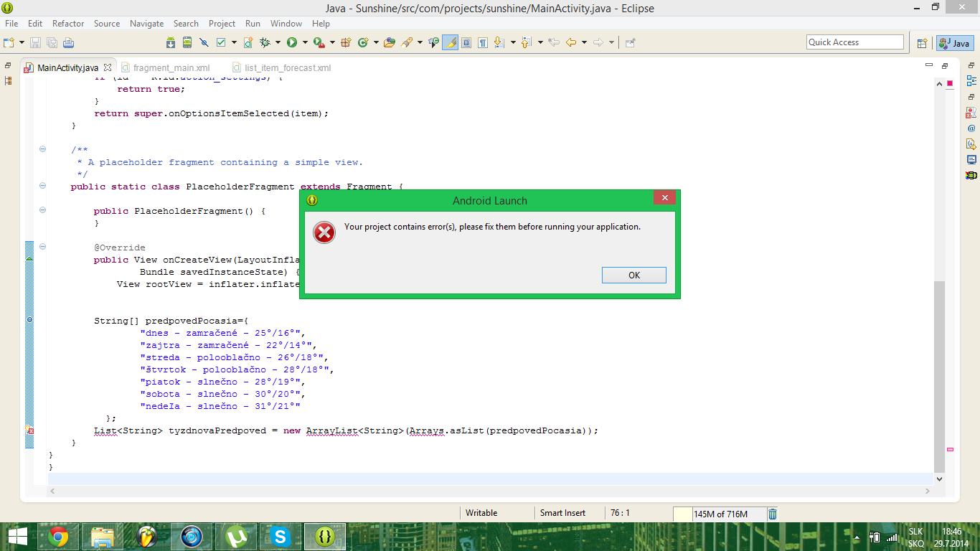
Task: Click the Debug bug icon
Action: coord(265,43)
